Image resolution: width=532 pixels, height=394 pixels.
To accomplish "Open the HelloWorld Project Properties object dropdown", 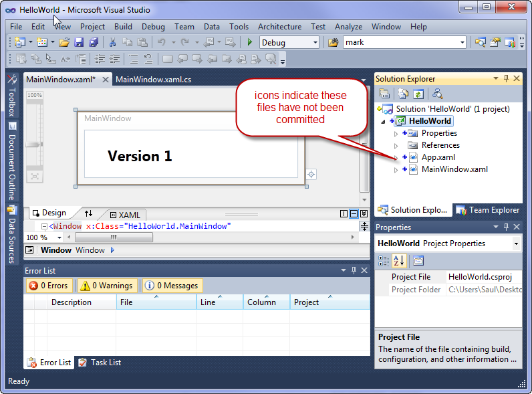I will tap(516, 243).
